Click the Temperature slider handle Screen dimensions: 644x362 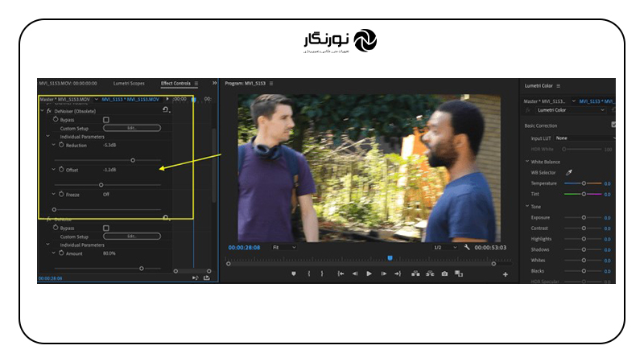pos(584,183)
